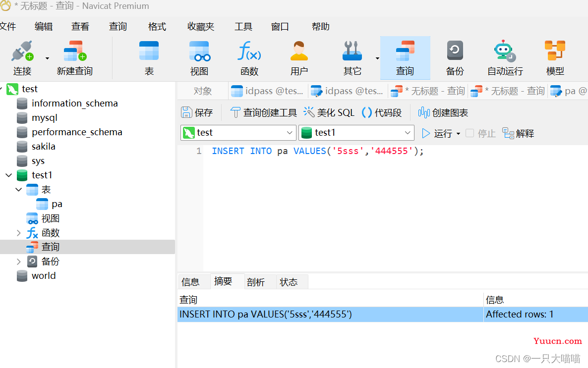Open the User (用户) toolbar icon
Image resolution: width=588 pixels, height=368 pixels.
(x=299, y=51)
